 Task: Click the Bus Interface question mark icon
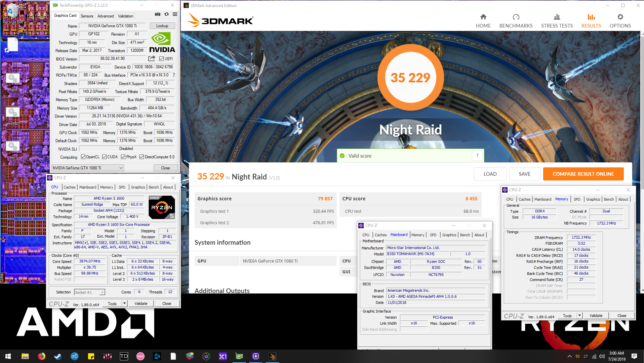tap(174, 75)
